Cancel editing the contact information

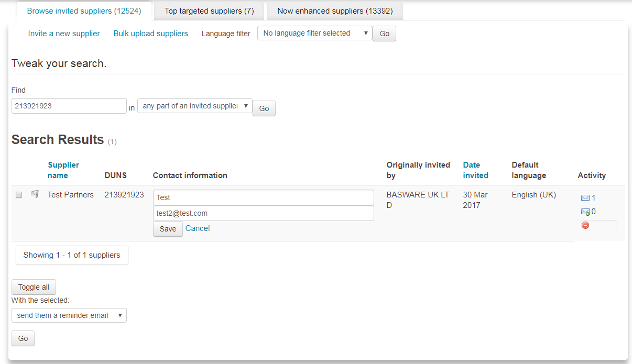(198, 228)
